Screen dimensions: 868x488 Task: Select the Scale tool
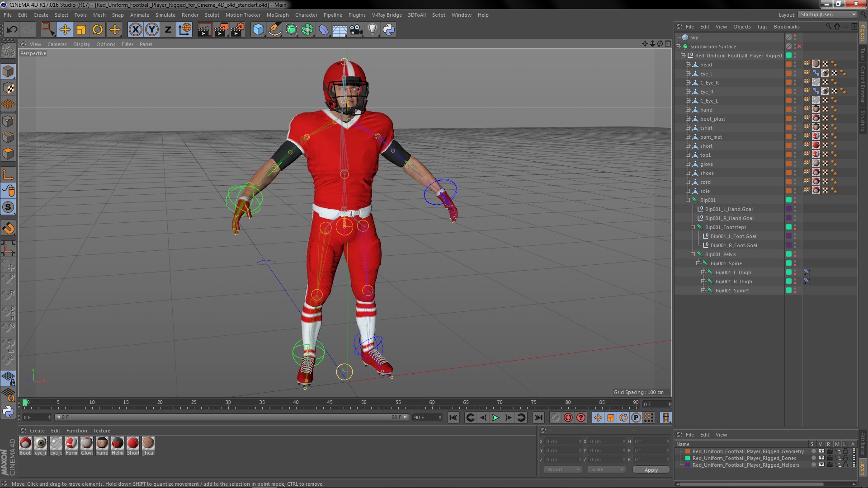(81, 30)
